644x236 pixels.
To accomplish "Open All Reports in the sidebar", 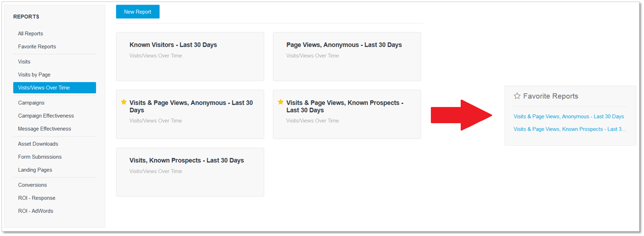I will pos(31,34).
